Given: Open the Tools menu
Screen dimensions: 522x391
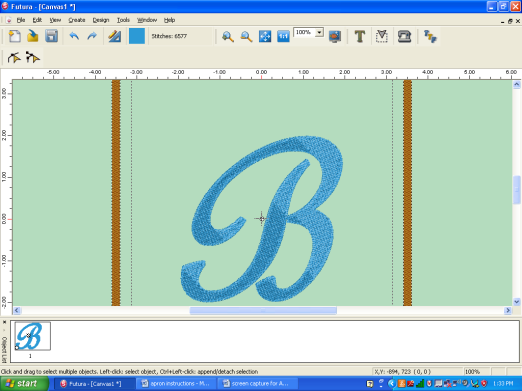Looking at the screenshot, I should [x=123, y=20].
